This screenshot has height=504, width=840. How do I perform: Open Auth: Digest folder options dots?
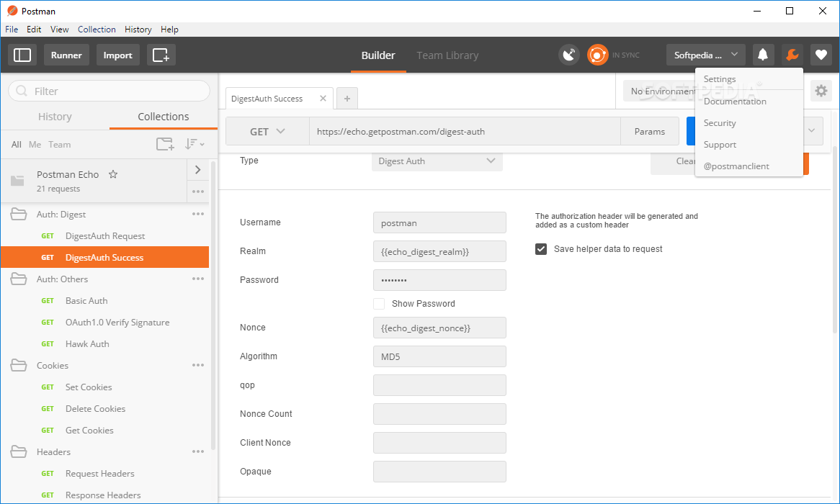(x=197, y=215)
